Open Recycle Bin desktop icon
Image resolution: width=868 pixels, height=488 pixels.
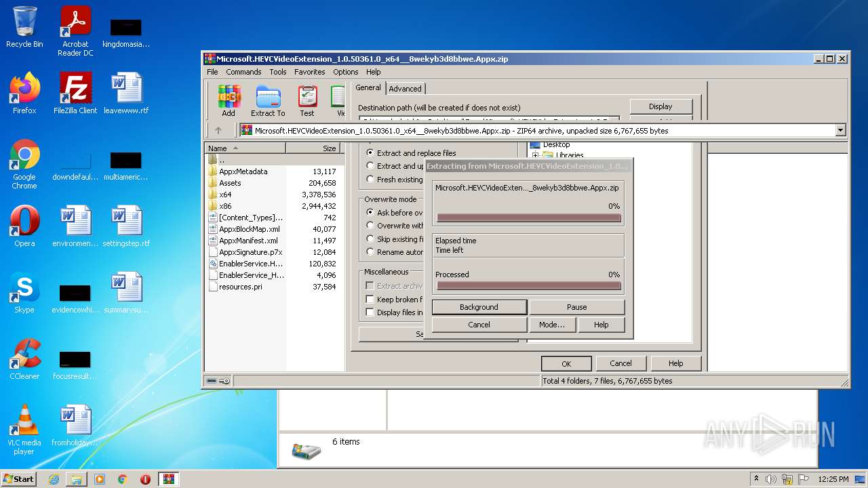coord(24,27)
